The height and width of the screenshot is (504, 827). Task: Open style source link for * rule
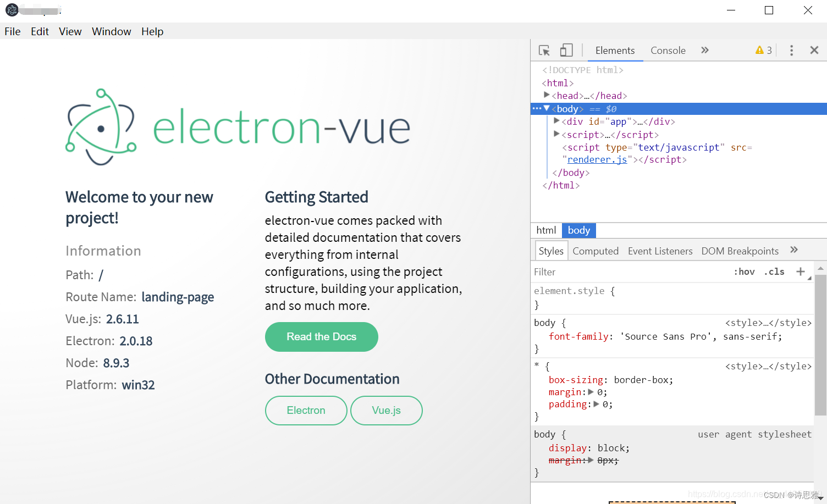(x=768, y=366)
